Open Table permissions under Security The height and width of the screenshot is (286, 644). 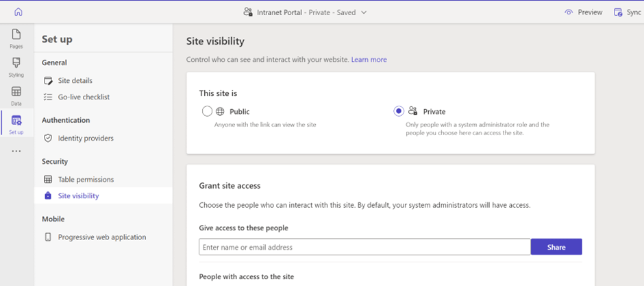click(x=86, y=179)
